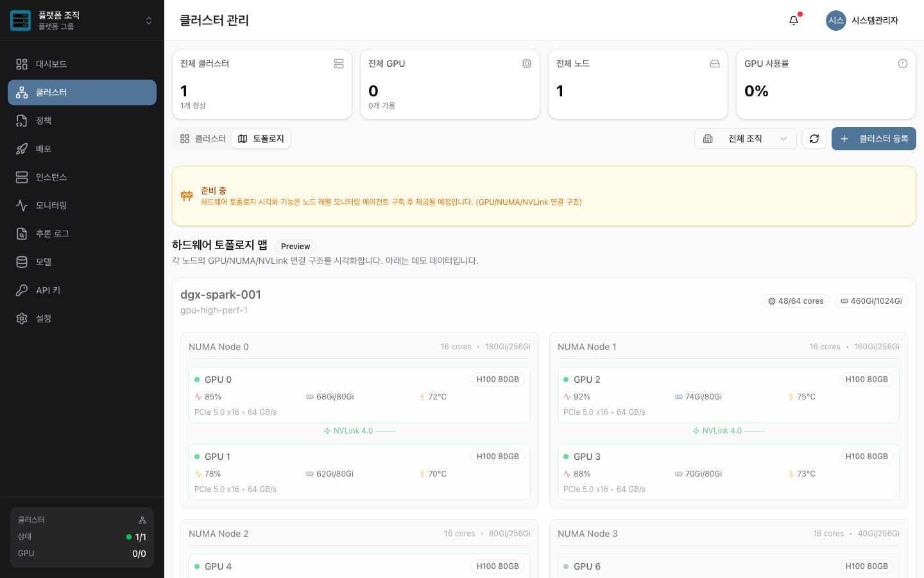Select the GPU 1 card title
Screen dimensions: 924x578
pyautogui.click(x=218, y=457)
